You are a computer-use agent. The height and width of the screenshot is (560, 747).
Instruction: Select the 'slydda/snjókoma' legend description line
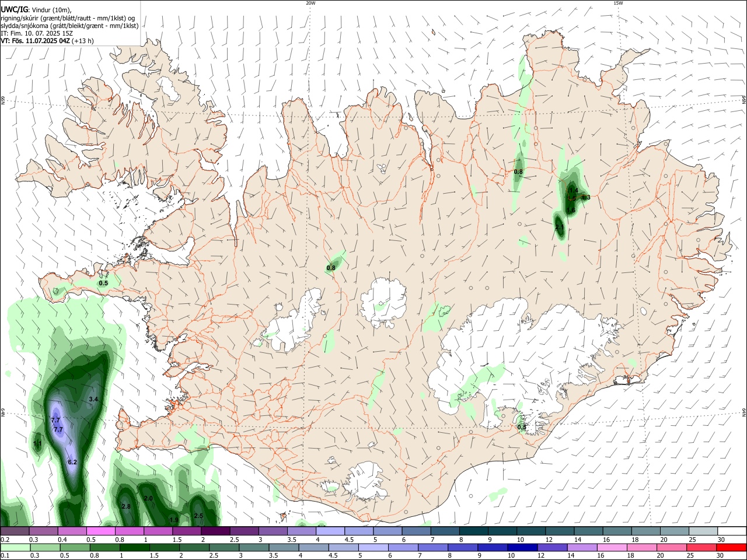(x=69, y=26)
